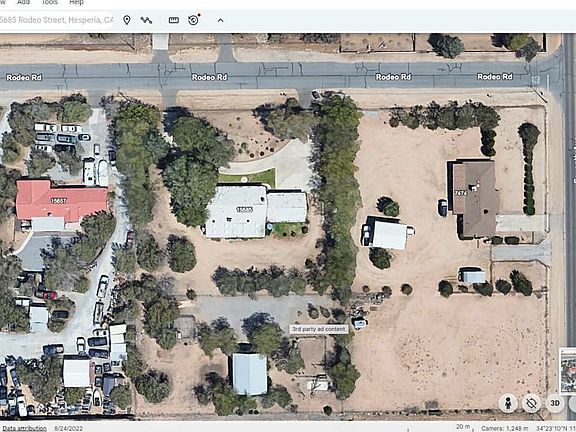Select the 15657 label on red roof
The image size is (576, 432).
[x=59, y=201]
